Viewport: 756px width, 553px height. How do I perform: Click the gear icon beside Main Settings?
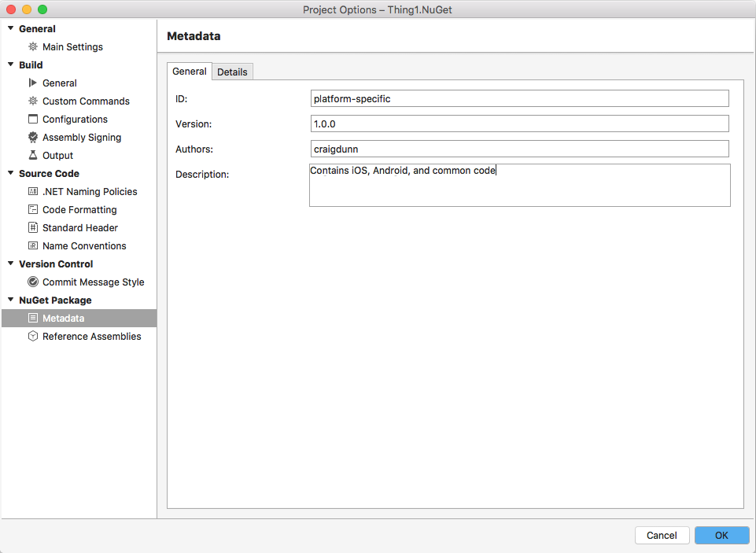coord(33,47)
